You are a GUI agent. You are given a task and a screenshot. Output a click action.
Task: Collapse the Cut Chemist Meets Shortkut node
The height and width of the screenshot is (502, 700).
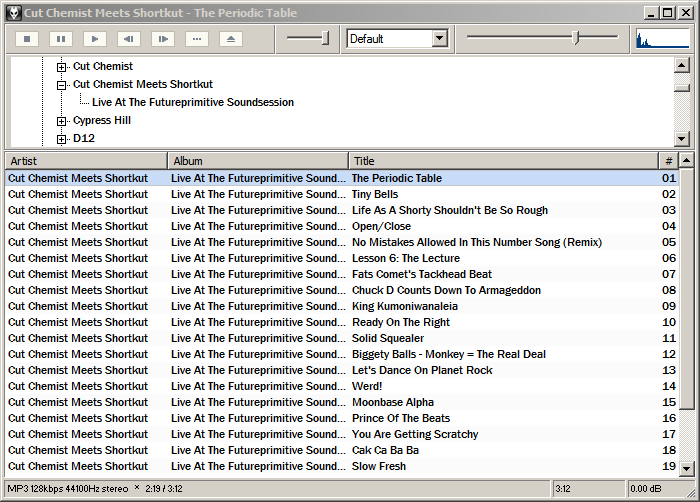(x=62, y=85)
